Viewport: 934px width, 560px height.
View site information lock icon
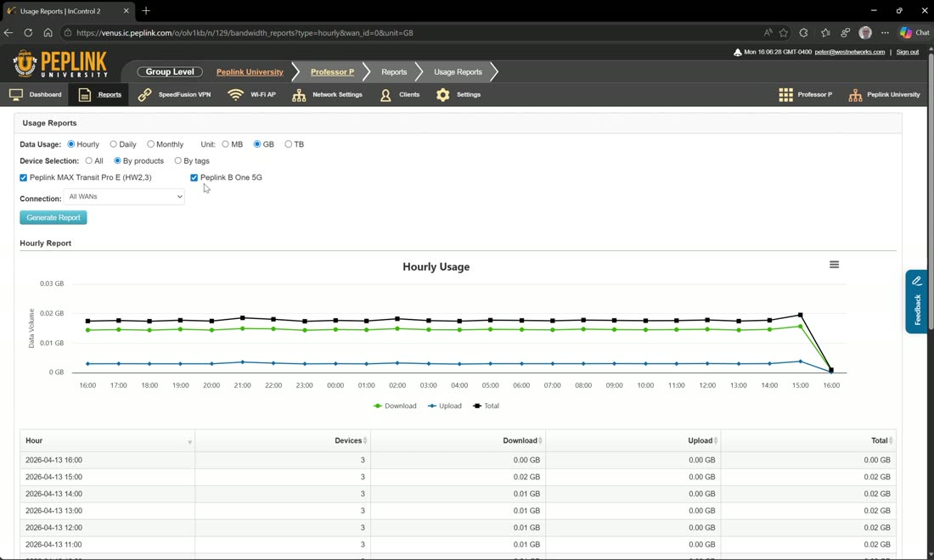(x=68, y=33)
